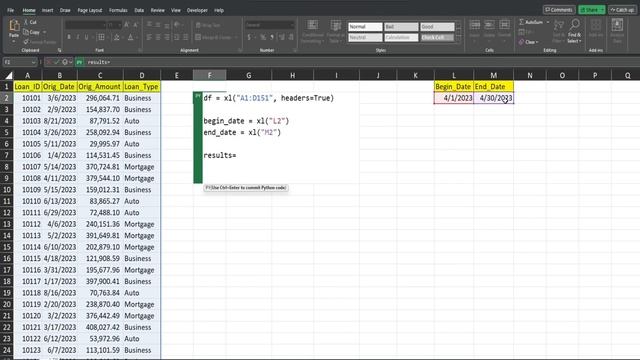
Task: Click the Catch up button
Action: [623, 10]
